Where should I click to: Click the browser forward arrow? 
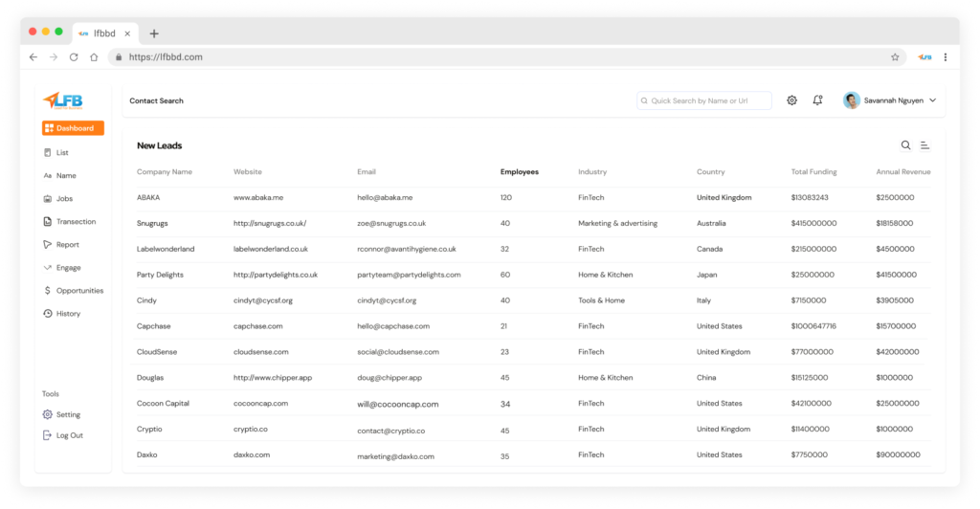54,56
